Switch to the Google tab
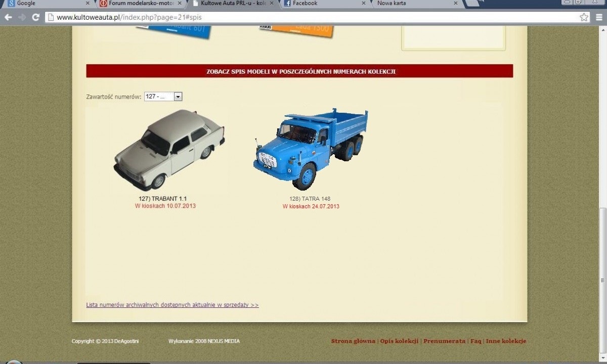This screenshot has height=364, width=607. [x=46, y=4]
